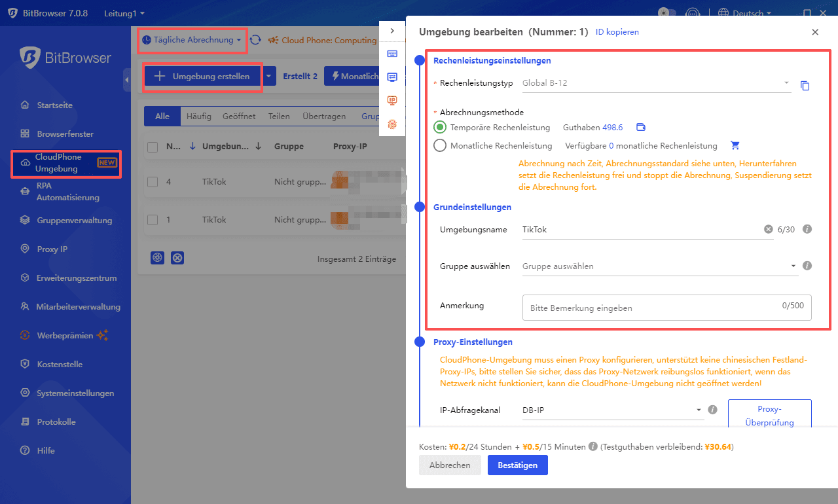Collapse the sidebar with the arrow handle

(126, 80)
